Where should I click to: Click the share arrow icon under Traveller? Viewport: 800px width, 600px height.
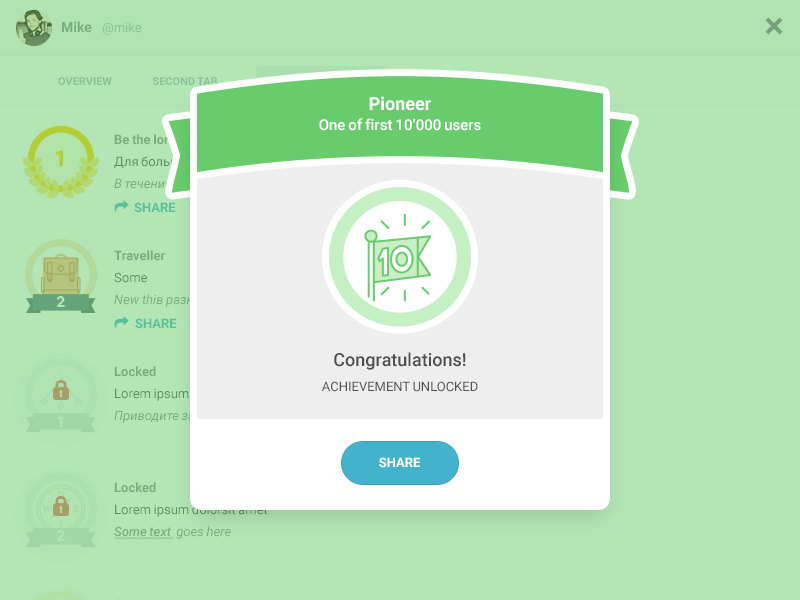pos(122,323)
